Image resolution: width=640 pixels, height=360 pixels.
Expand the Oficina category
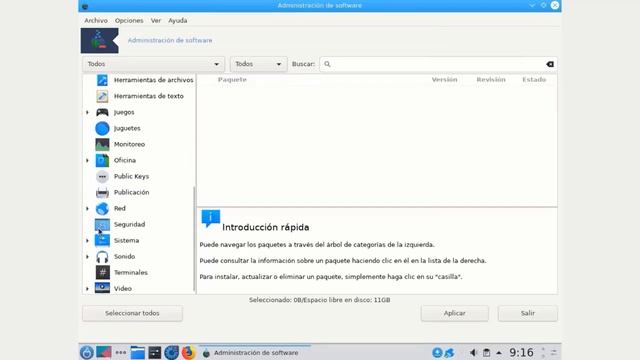[x=87, y=160]
